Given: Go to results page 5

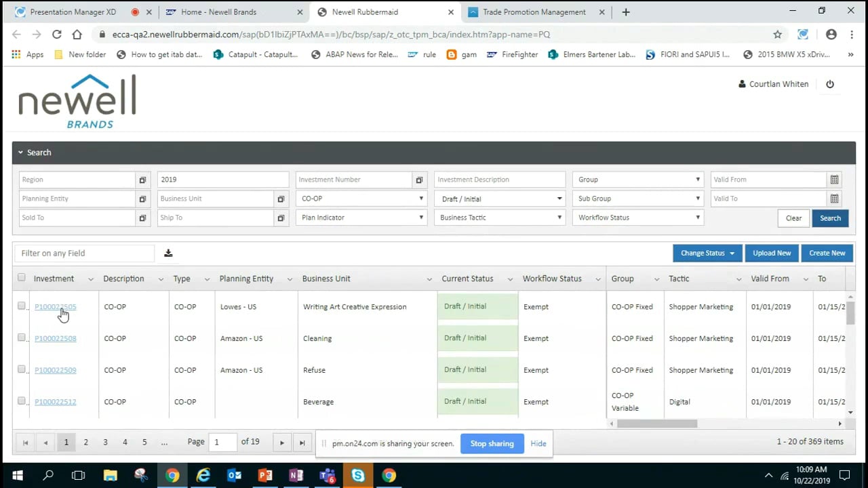Looking at the screenshot, I should (144, 442).
